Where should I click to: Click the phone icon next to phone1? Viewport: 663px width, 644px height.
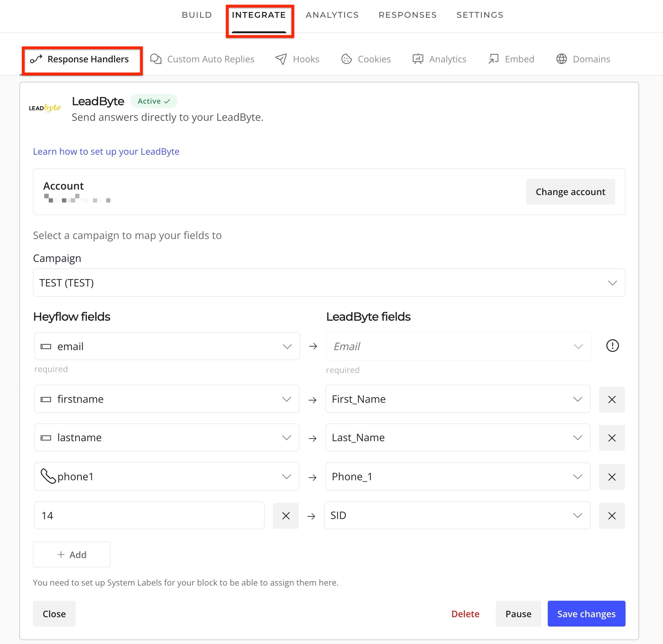click(49, 476)
